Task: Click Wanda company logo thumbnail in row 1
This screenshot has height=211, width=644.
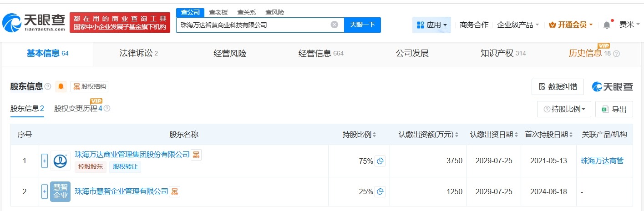Action: (x=60, y=161)
